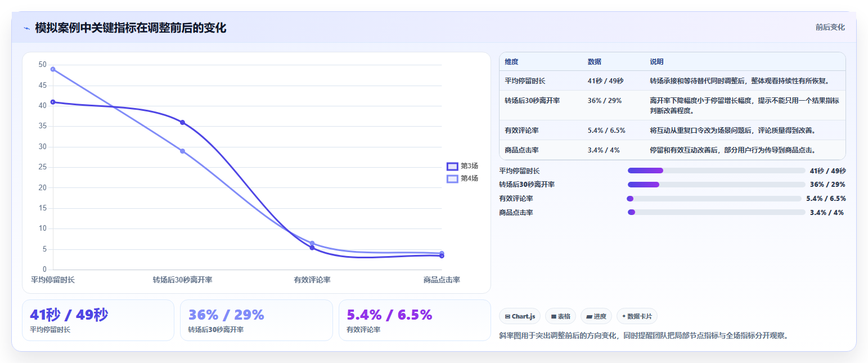Select the 第4场 data point at value 49
The image size is (868, 363).
(53, 69)
